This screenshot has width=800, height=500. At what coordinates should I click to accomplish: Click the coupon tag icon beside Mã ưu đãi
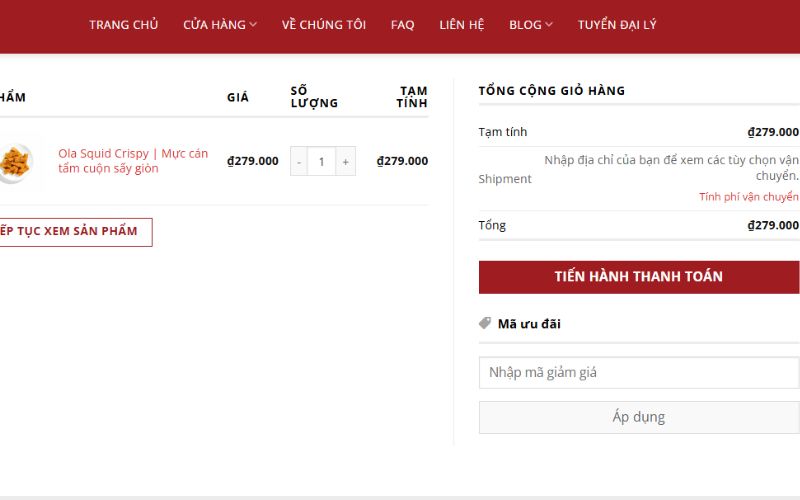[486, 323]
